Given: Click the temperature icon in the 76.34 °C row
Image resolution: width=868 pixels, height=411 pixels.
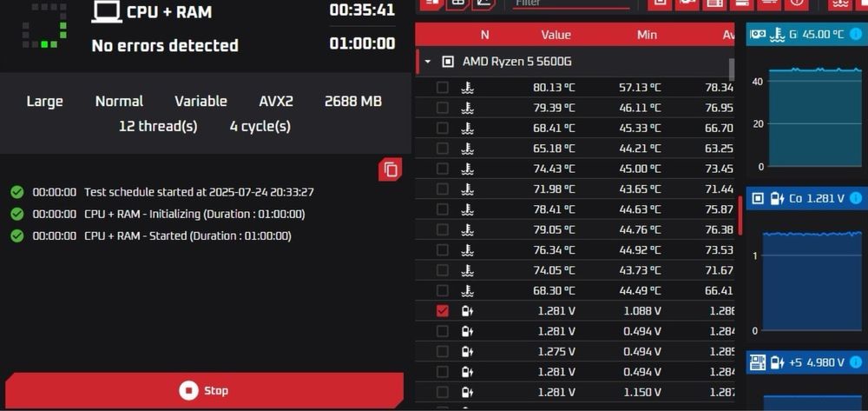Looking at the screenshot, I should pos(468,249).
